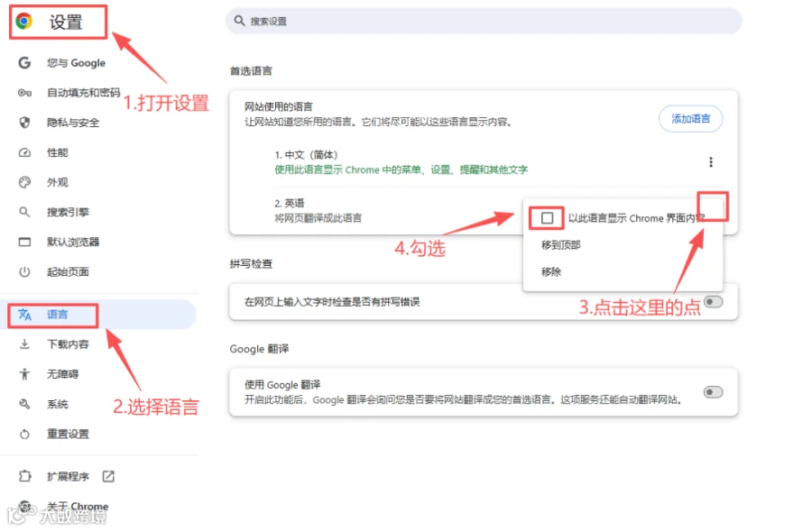
Task: Click the external link icon next to 扩展程序
Action: click(x=108, y=476)
